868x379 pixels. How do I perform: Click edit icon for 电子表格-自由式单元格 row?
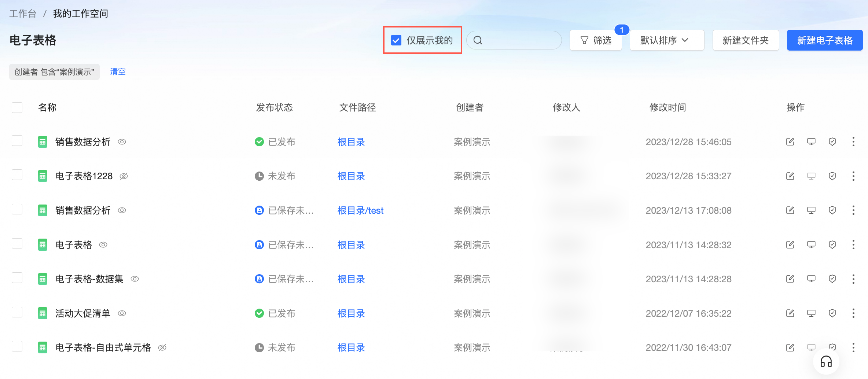(790, 347)
